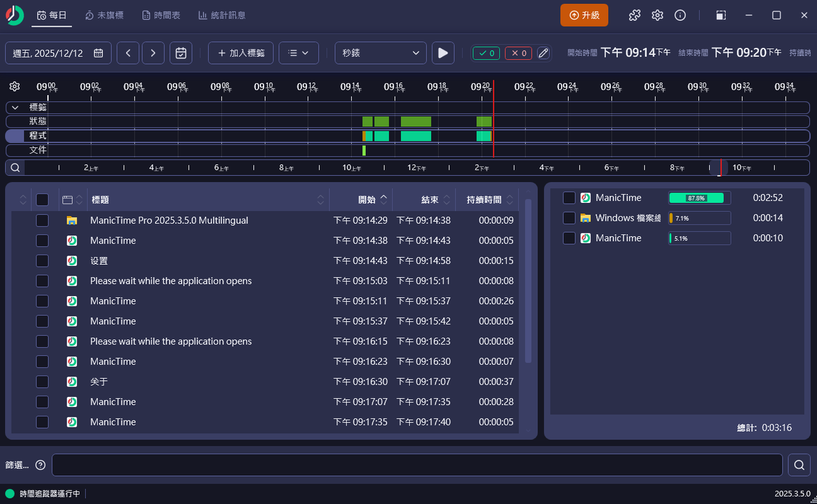Open the 秒錶 dropdown
The height and width of the screenshot is (504, 817).
click(x=380, y=53)
